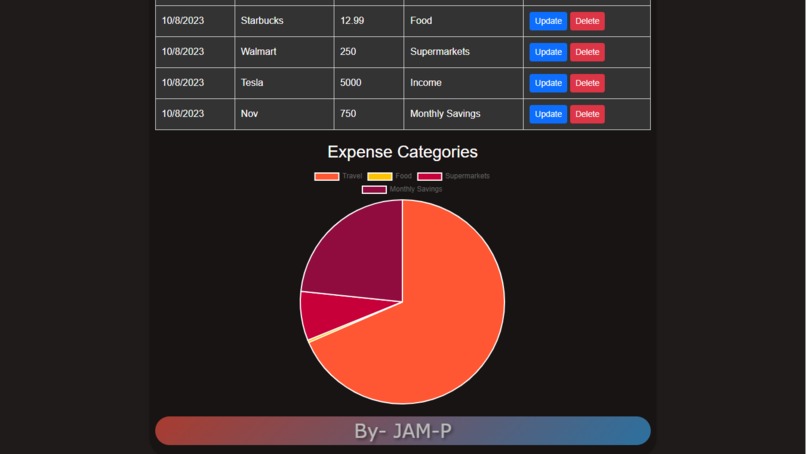
Task: Toggle Supermarkets legend swatch in chart
Action: pyautogui.click(x=430, y=176)
